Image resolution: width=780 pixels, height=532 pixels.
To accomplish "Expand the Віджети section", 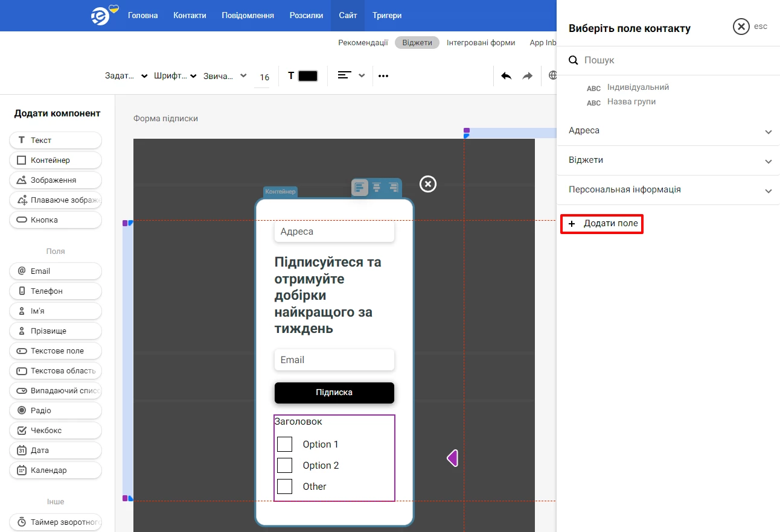I will pos(668,160).
